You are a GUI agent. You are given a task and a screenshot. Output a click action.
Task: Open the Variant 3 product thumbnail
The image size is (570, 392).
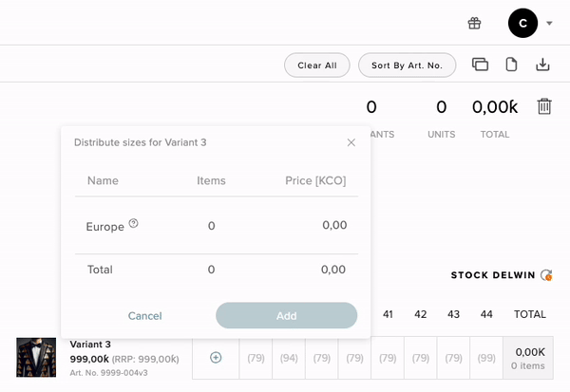coord(36,358)
